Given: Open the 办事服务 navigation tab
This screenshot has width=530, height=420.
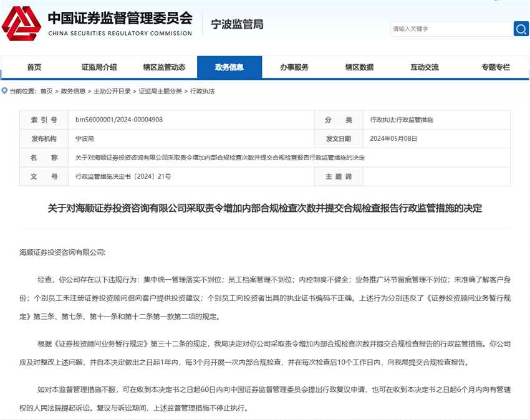Looking at the screenshot, I should tap(294, 67).
